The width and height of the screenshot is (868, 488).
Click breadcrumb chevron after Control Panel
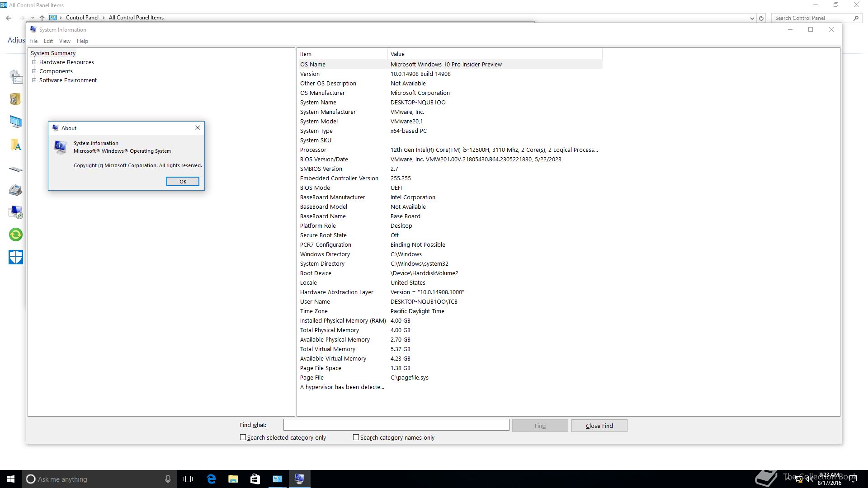[x=104, y=18]
